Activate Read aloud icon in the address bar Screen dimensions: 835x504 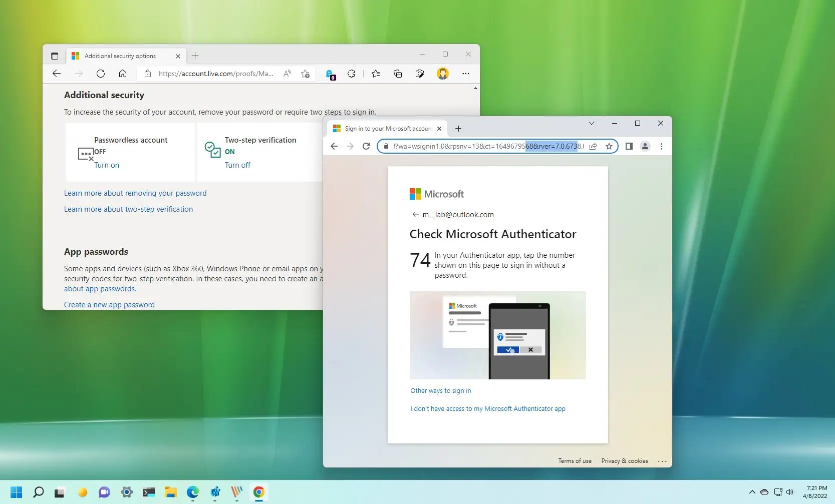(287, 74)
